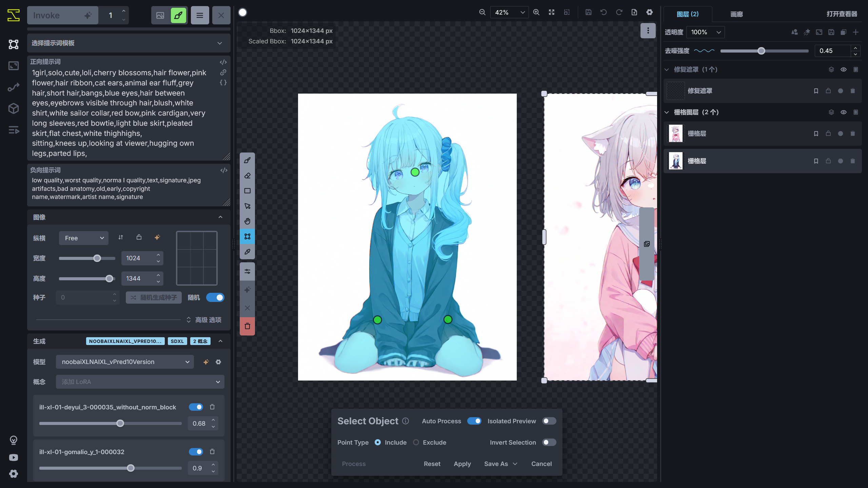Open the noobaiXLNAIXL_vPred10Version model dropdown
This screenshot has width=868, height=488.
pos(124,362)
